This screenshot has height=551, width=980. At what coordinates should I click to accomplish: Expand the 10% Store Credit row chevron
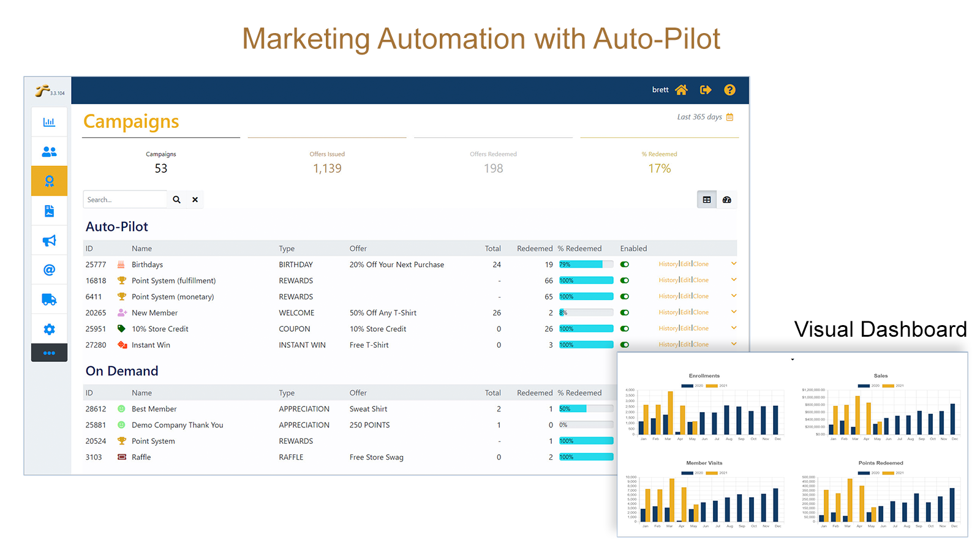(734, 328)
